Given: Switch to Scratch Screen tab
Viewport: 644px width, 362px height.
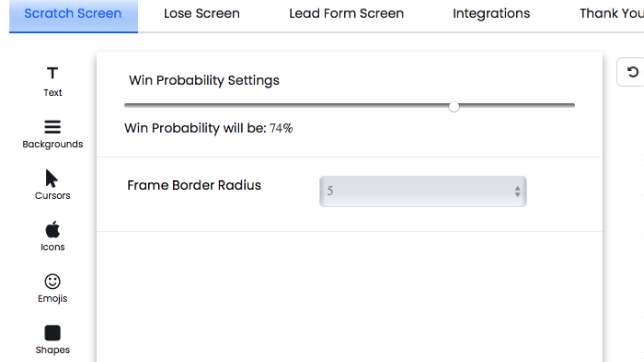Looking at the screenshot, I should [x=73, y=14].
